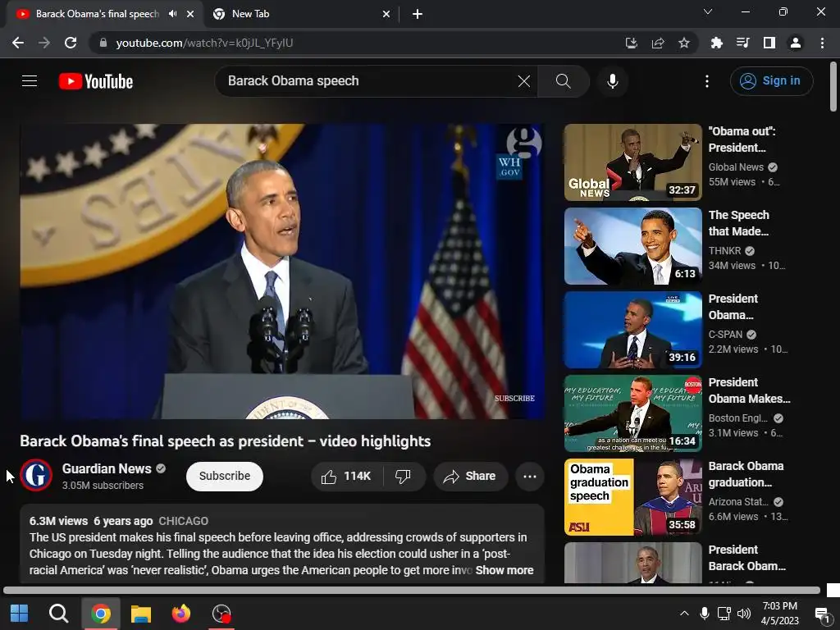This screenshot has height=630, width=840.
Task: Open the Guardian News channel name link
Action: [x=107, y=468]
